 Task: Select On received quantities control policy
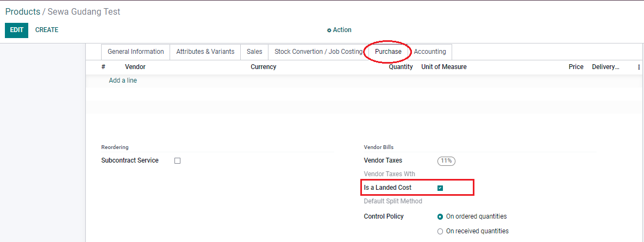click(x=440, y=231)
